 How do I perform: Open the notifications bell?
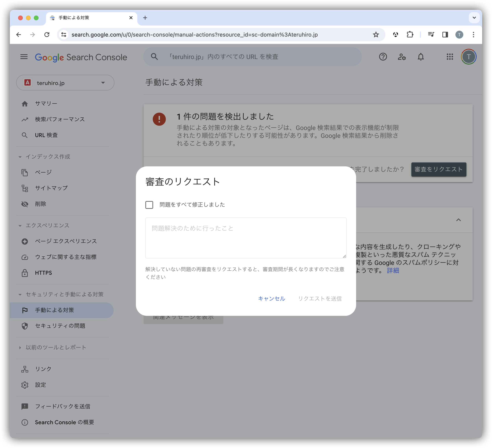point(421,57)
